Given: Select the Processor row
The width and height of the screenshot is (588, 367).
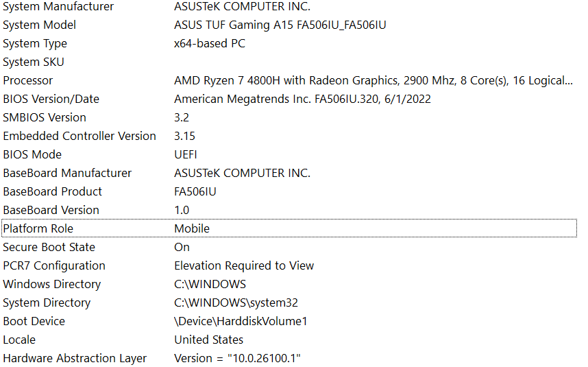Looking at the screenshot, I should tap(28, 81).
